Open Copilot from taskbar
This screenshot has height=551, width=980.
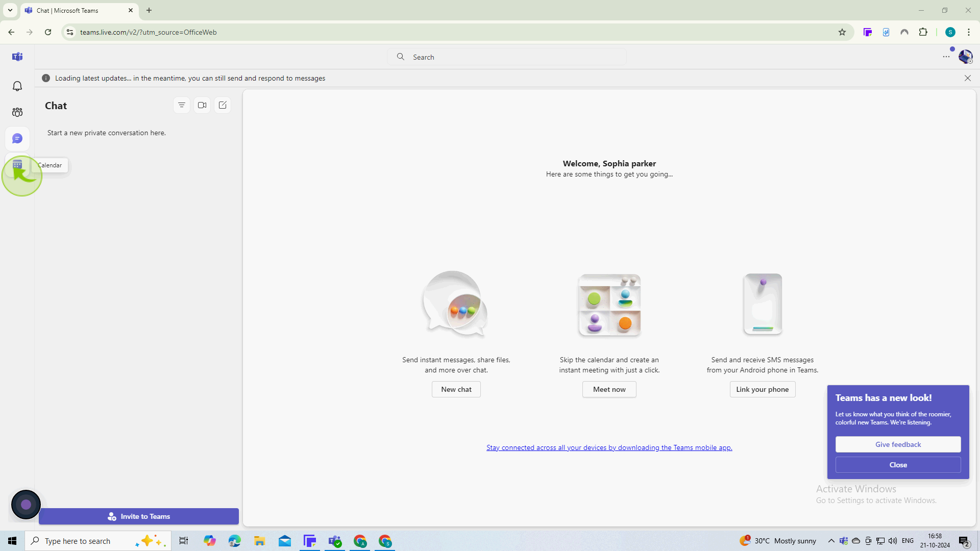(x=210, y=541)
